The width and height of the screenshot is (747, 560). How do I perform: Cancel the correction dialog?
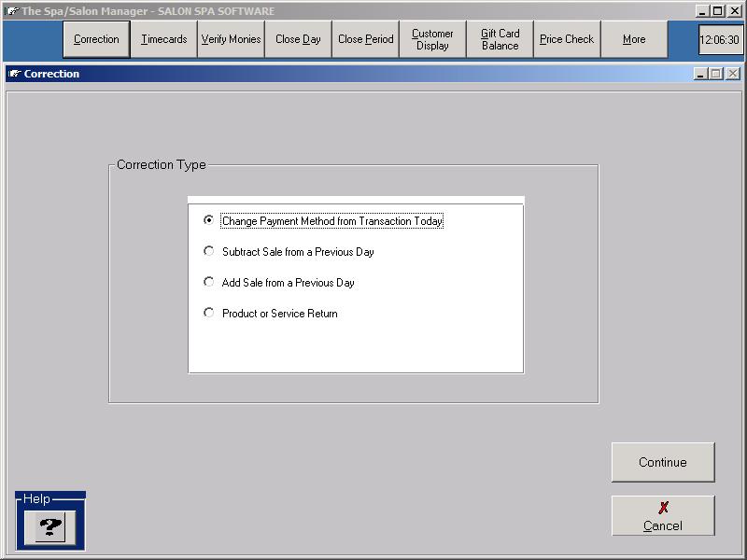point(662,516)
